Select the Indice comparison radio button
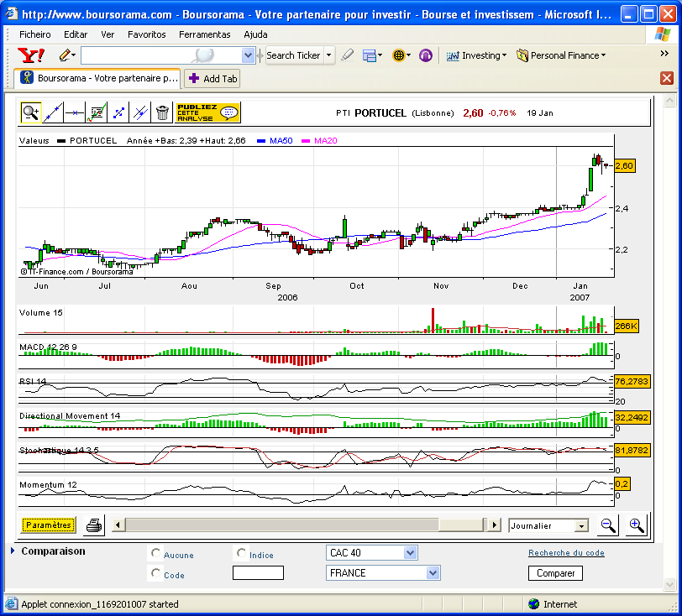The height and width of the screenshot is (616, 682). (242, 554)
